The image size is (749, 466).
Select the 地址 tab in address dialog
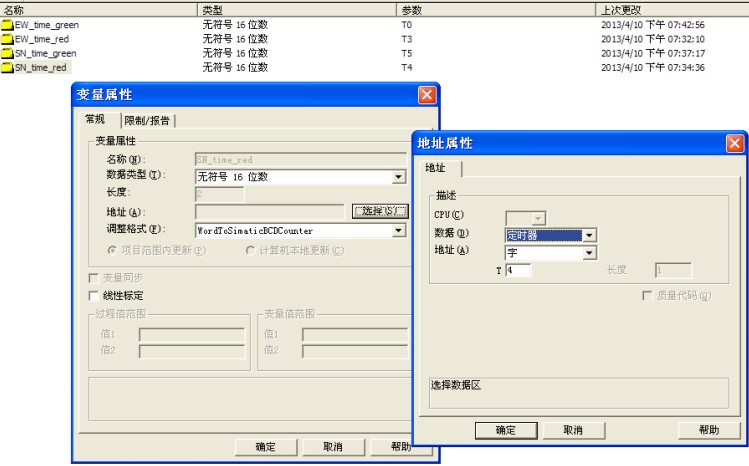tap(436, 168)
